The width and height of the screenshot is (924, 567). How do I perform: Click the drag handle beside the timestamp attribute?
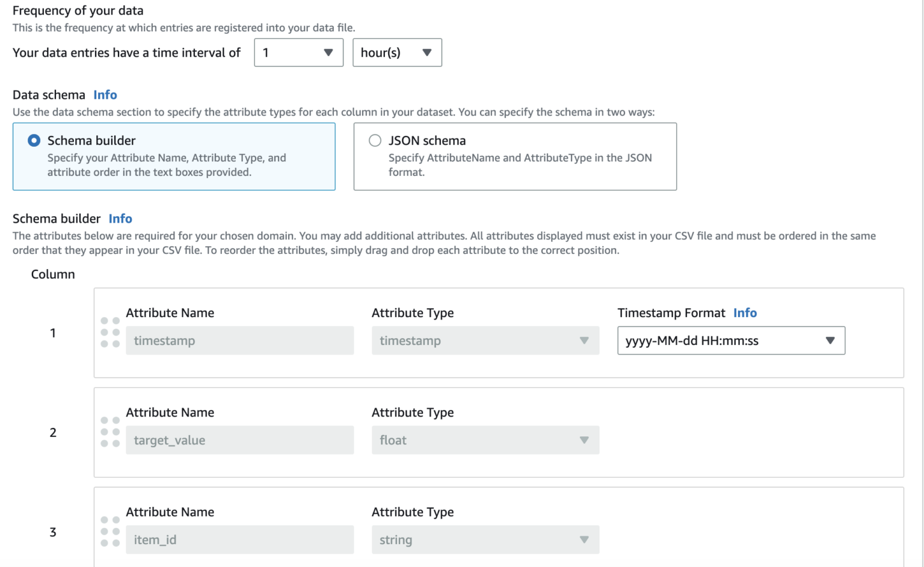(x=110, y=332)
